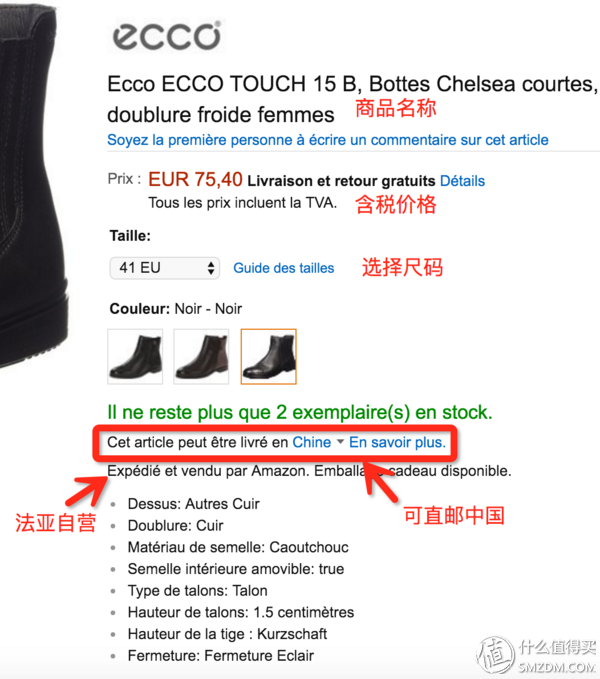This screenshot has height=679, width=600.
Task: Click the ECCO brand logo
Action: click(x=167, y=36)
